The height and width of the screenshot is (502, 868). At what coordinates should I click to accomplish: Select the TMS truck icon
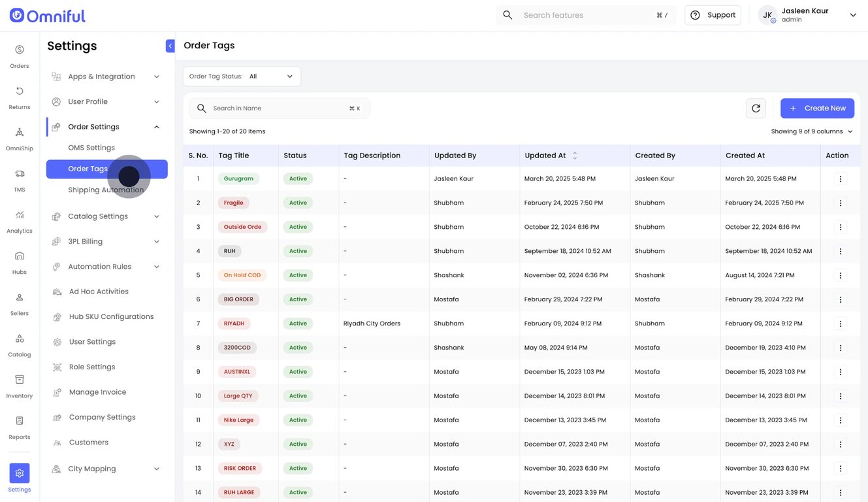click(x=20, y=174)
